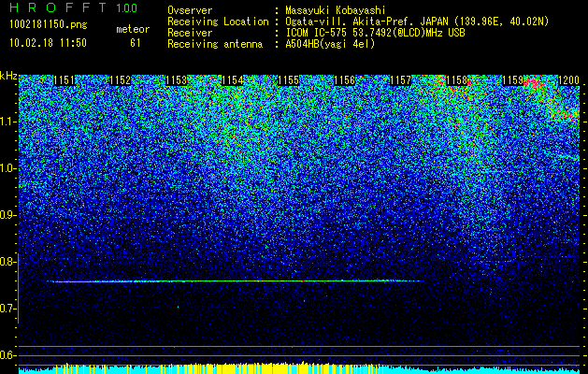Click the observer name Masayuki Kobayashi
The image size is (588, 374).
click(x=336, y=10)
